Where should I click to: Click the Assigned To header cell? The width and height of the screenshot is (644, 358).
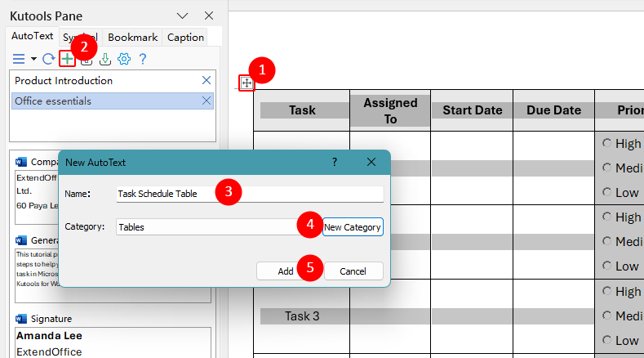tap(390, 110)
